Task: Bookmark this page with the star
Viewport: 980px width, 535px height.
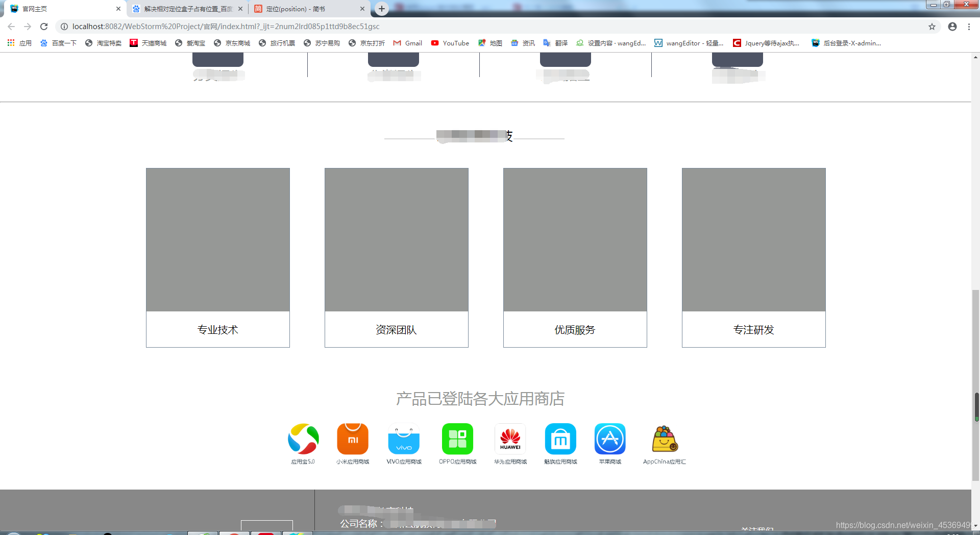Action: coord(932,27)
